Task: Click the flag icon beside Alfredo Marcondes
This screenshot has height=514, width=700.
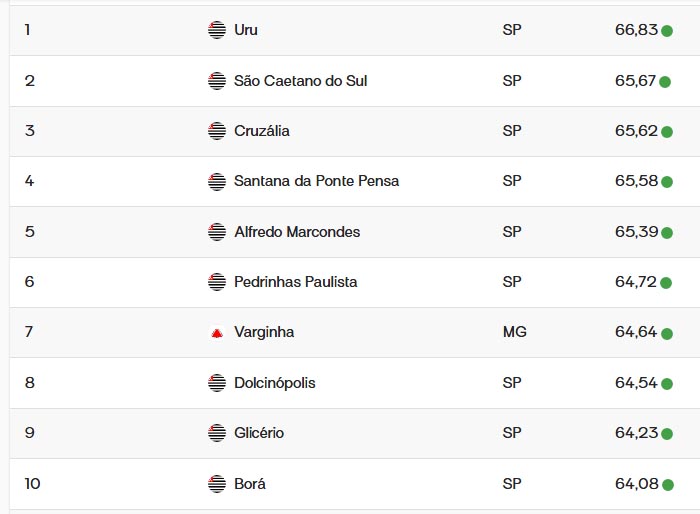Action: [x=217, y=232]
